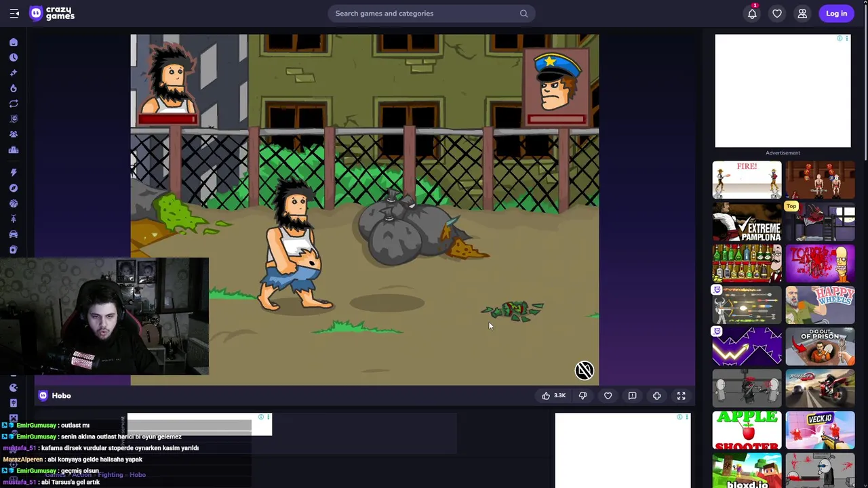Image resolution: width=868 pixels, height=488 pixels.
Task: Open the boxing game thumbnail beside FIRE!
Action: 820,180
